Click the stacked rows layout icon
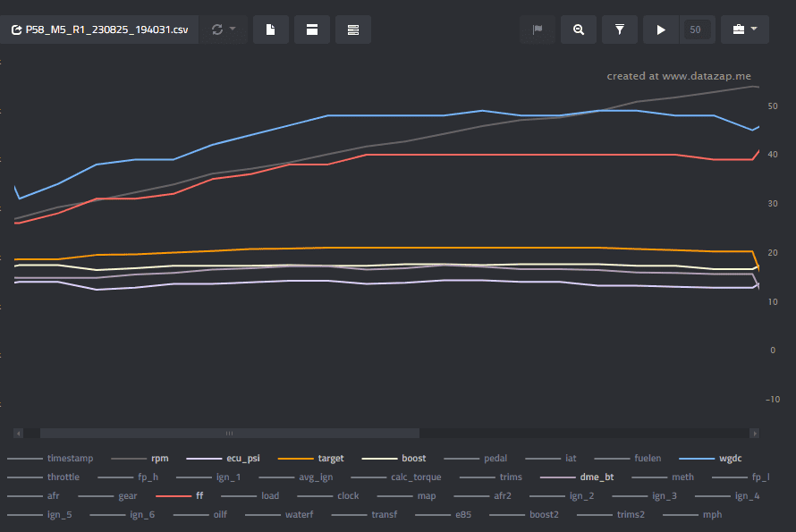This screenshot has width=796, height=532. pos(352,30)
